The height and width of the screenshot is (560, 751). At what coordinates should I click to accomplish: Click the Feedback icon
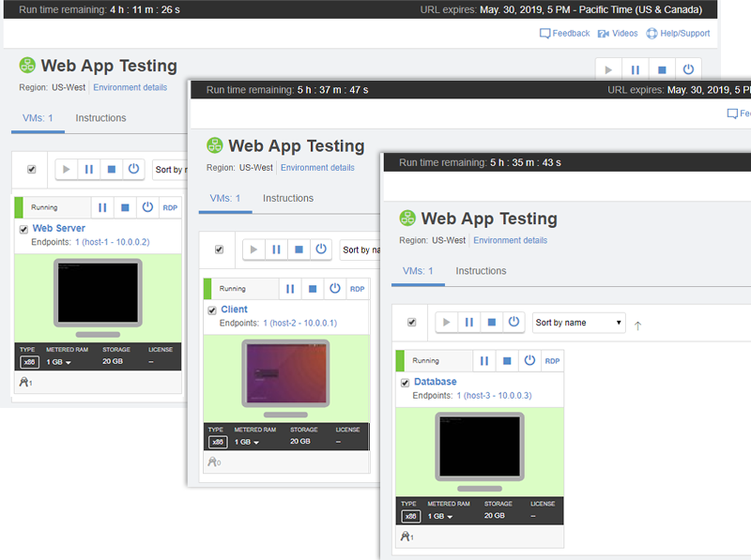pyautogui.click(x=545, y=33)
